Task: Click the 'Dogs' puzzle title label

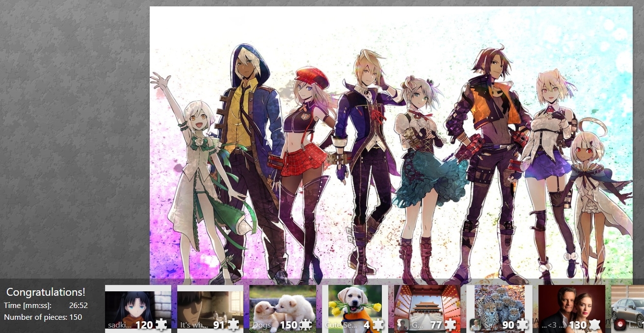Action: pyautogui.click(x=261, y=325)
